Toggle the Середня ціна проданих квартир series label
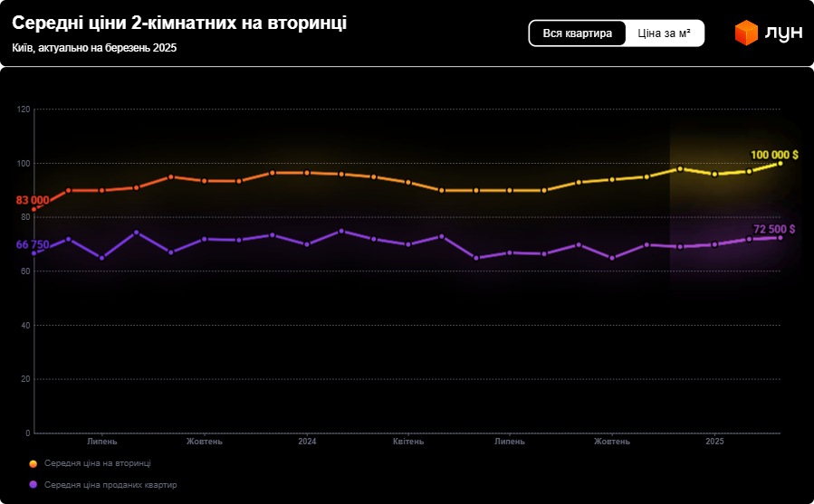814x504 pixels. 110,484
